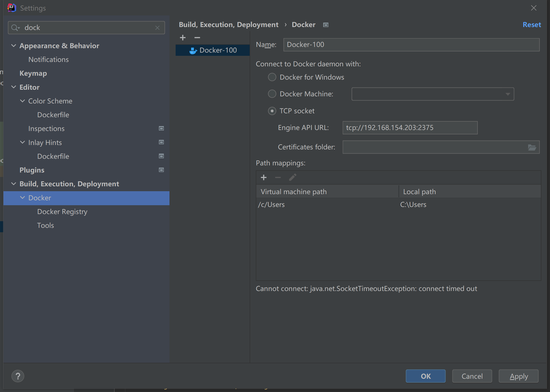Navigate to Docker Tools settings

coord(46,225)
